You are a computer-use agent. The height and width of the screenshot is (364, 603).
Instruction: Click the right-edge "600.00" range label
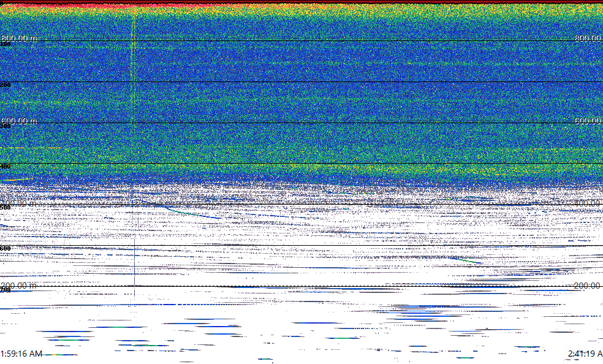click(x=588, y=121)
